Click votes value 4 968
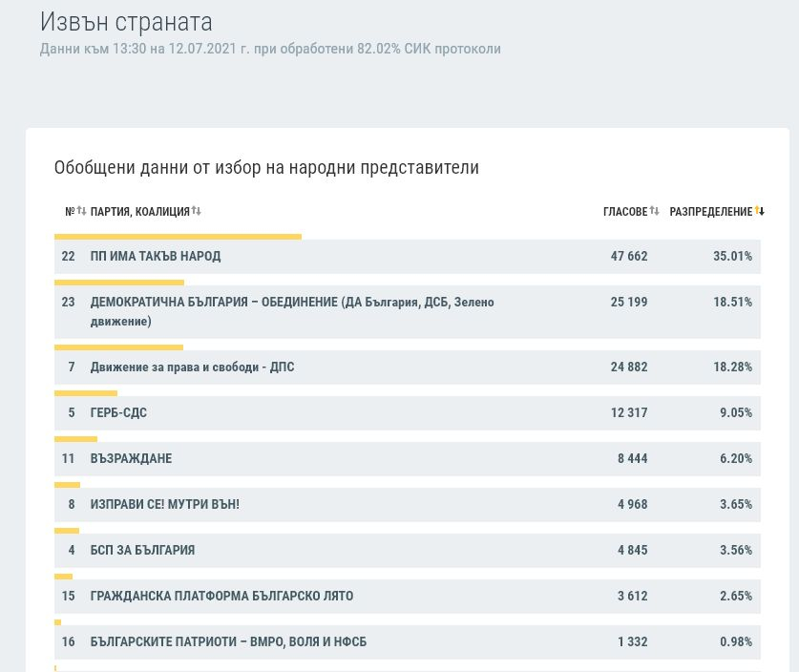799x672 pixels. click(632, 505)
